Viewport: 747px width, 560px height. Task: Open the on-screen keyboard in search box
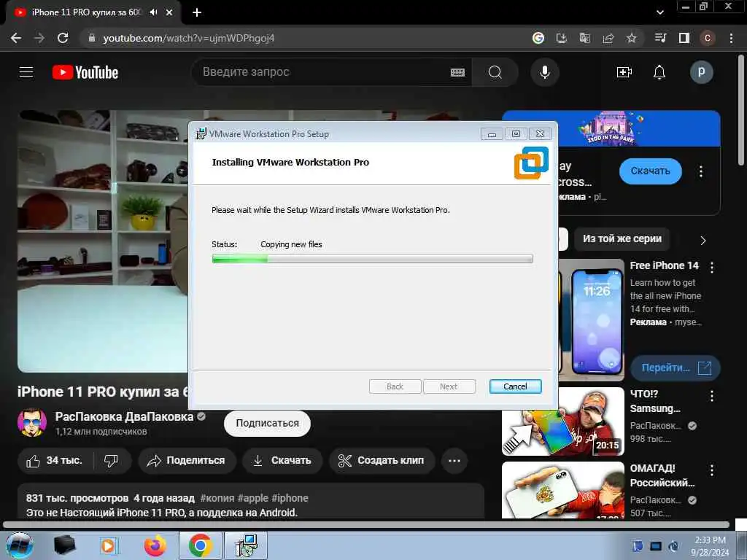click(457, 72)
